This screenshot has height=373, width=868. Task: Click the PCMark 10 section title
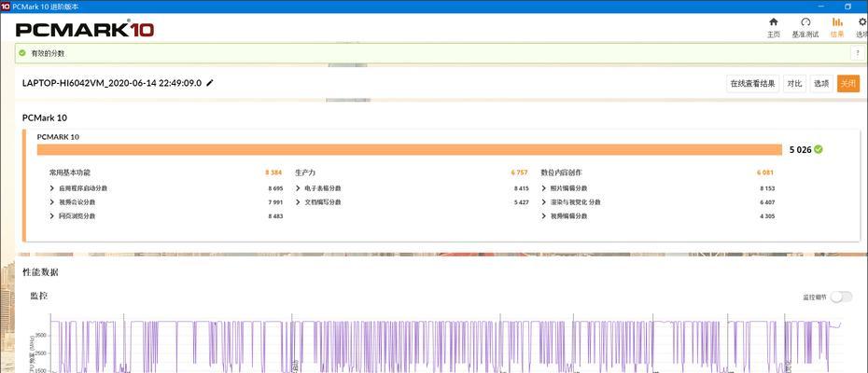tap(45, 117)
